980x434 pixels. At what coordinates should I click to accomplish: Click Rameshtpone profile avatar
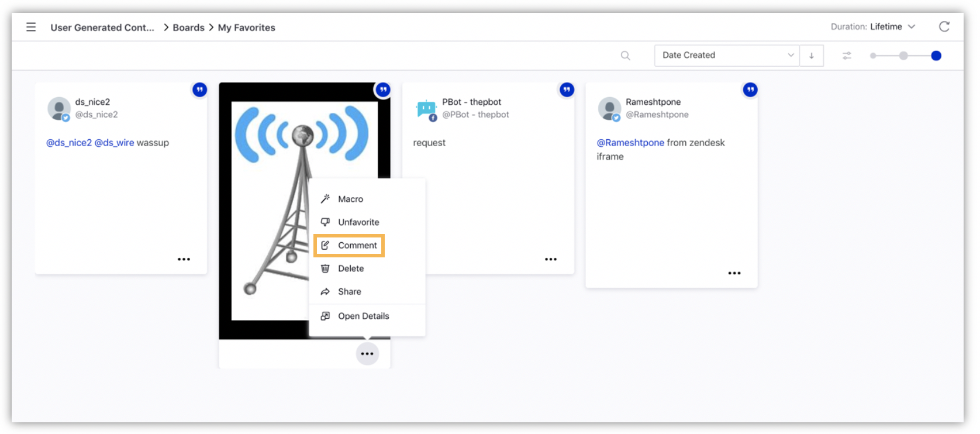click(x=609, y=109)
